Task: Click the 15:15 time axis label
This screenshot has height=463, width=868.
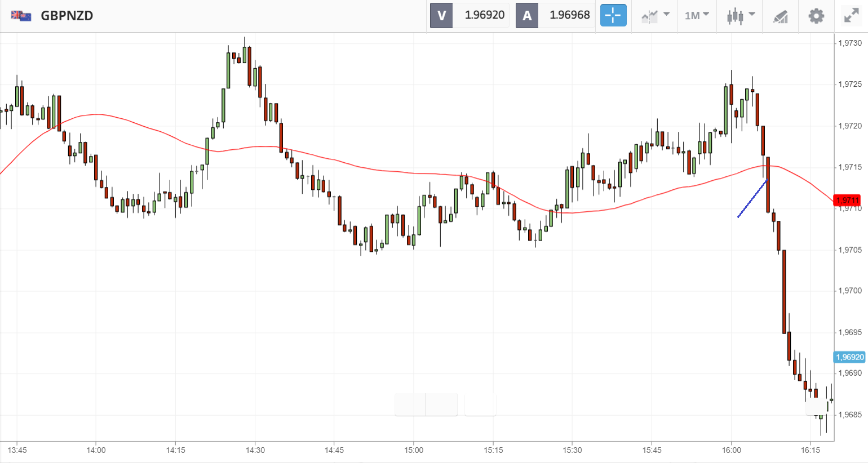Action: point(493,450)
